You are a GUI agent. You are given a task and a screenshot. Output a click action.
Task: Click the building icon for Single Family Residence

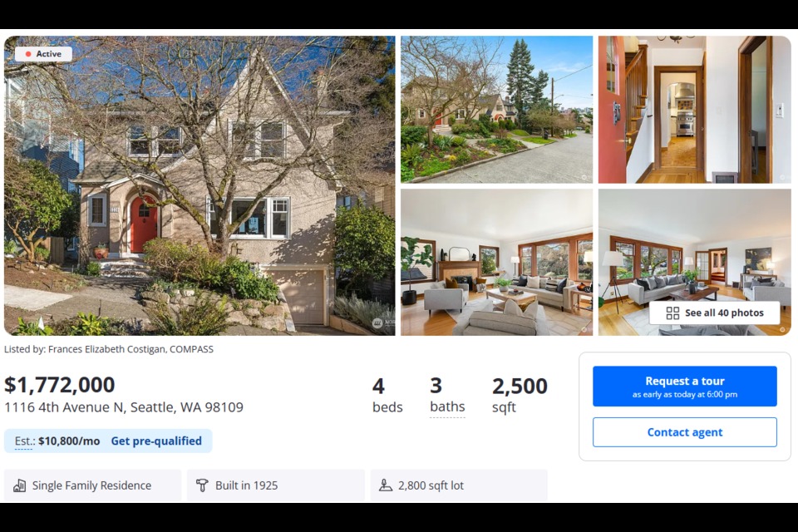(20, 485)
